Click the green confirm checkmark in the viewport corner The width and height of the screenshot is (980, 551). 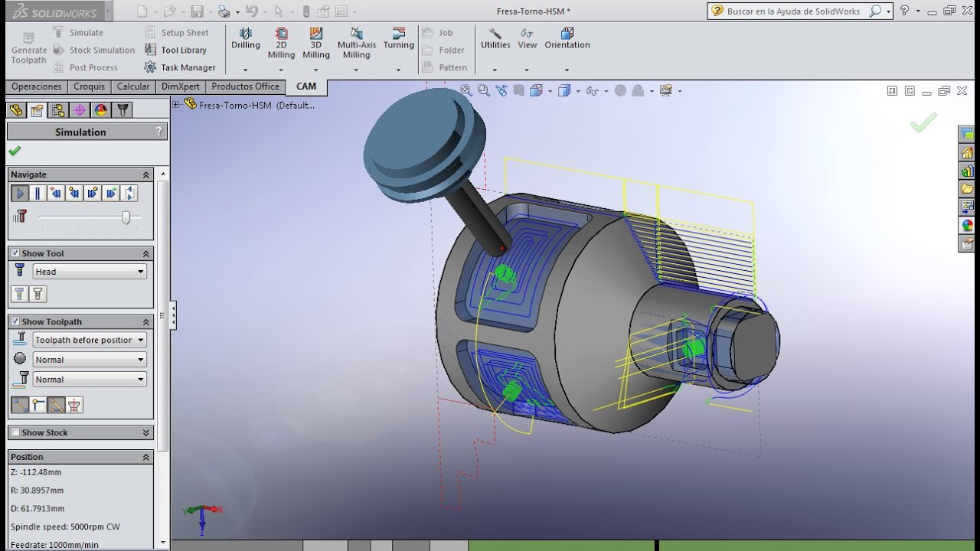point(923,122)
